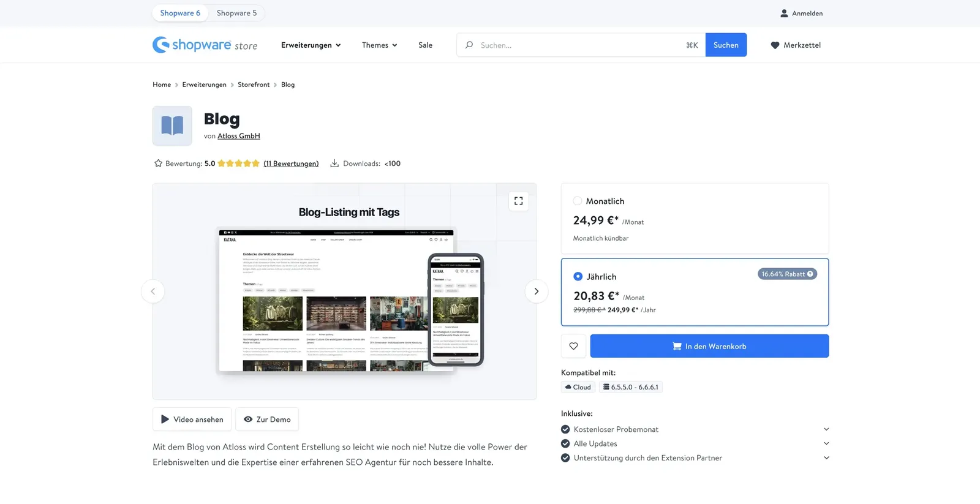The image size is (980, 504).
Task: Click the cloud icon in Cloud badge
Action: point(568,387)
